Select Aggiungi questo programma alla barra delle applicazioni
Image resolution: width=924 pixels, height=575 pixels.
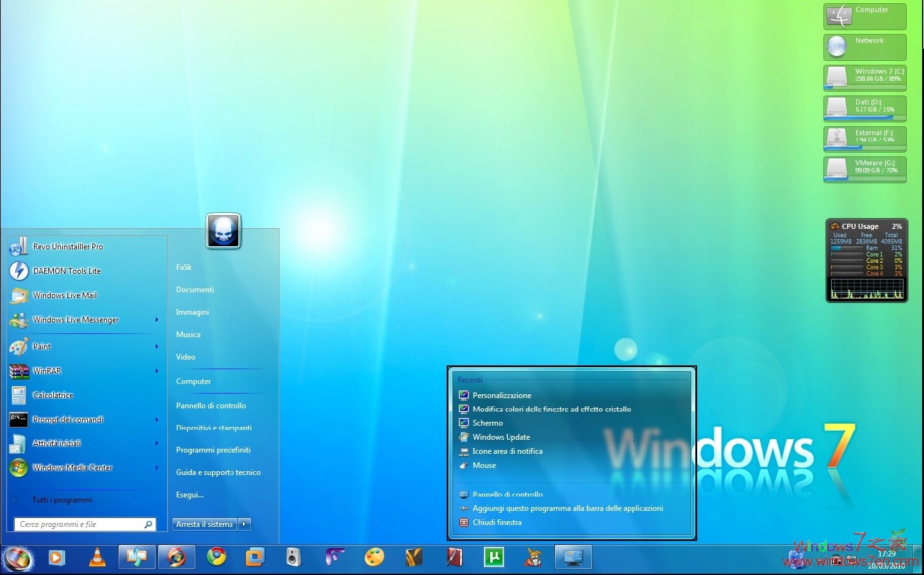[x=568, y=508]
